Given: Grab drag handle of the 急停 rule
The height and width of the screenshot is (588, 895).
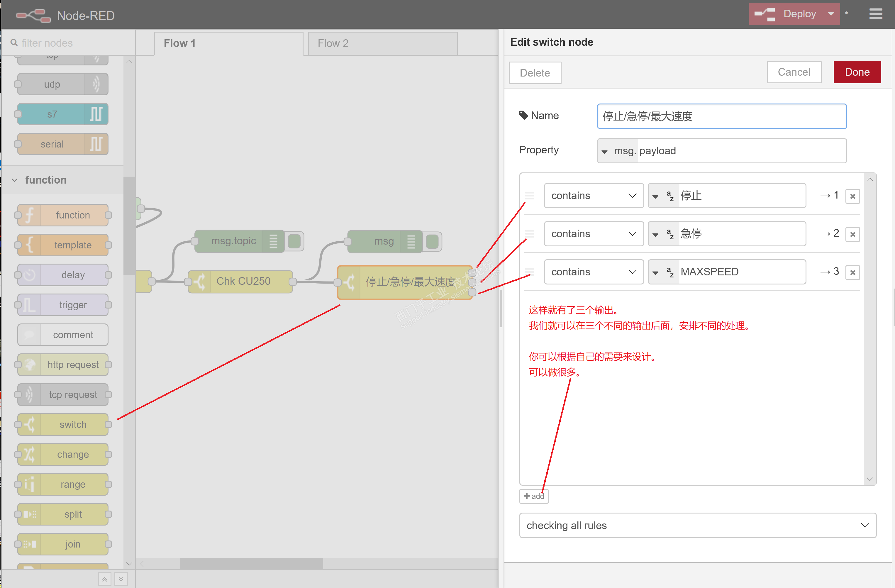Looking at the screenshot, I should coord(530,234).
